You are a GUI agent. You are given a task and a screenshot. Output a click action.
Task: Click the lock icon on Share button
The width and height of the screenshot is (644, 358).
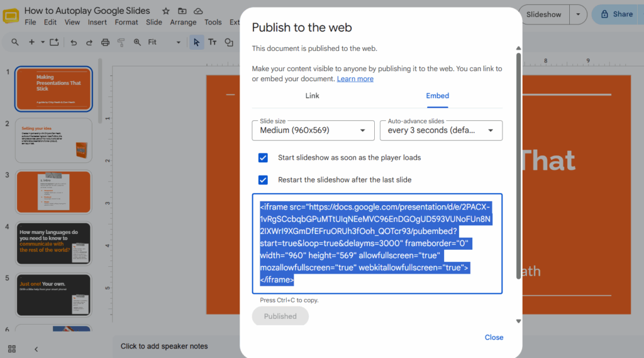tap(604, 14)
